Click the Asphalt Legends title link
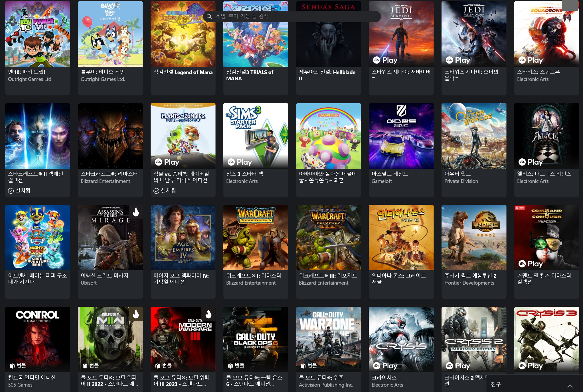 [x=390, y=174]
